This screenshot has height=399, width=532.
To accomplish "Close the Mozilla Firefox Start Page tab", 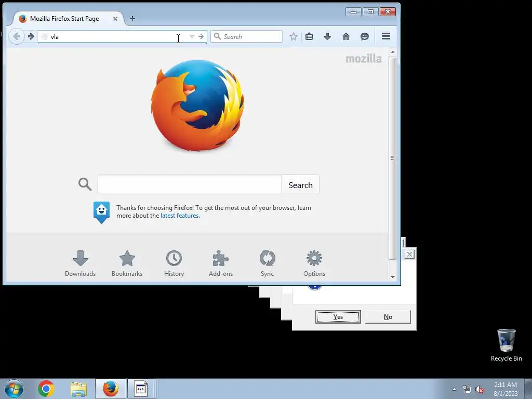I will (x=115, y=19).
